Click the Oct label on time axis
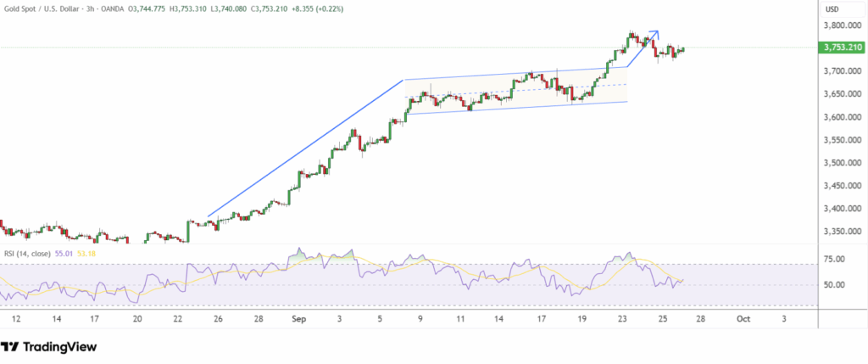 pyautogui.click(x=743, y=319)
